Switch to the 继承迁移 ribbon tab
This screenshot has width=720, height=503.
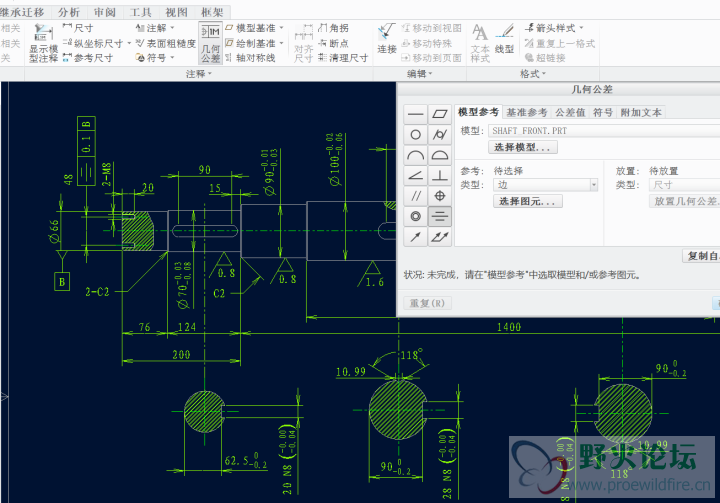(x=23, y=12)
